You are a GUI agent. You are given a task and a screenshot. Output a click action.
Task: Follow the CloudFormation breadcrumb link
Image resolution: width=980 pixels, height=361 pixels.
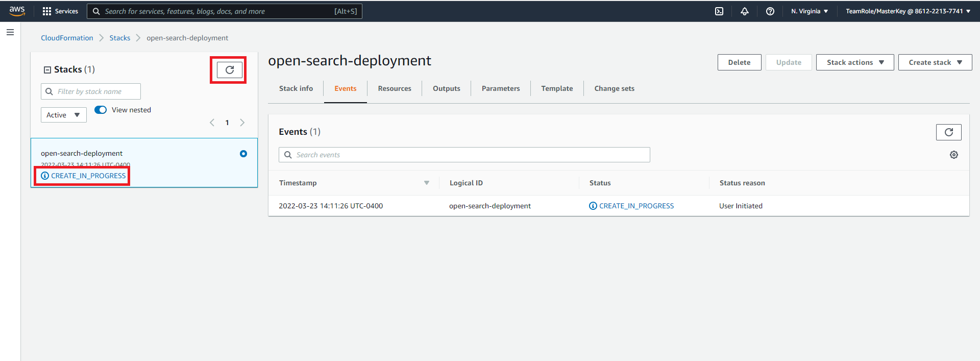tap(67, 38)
